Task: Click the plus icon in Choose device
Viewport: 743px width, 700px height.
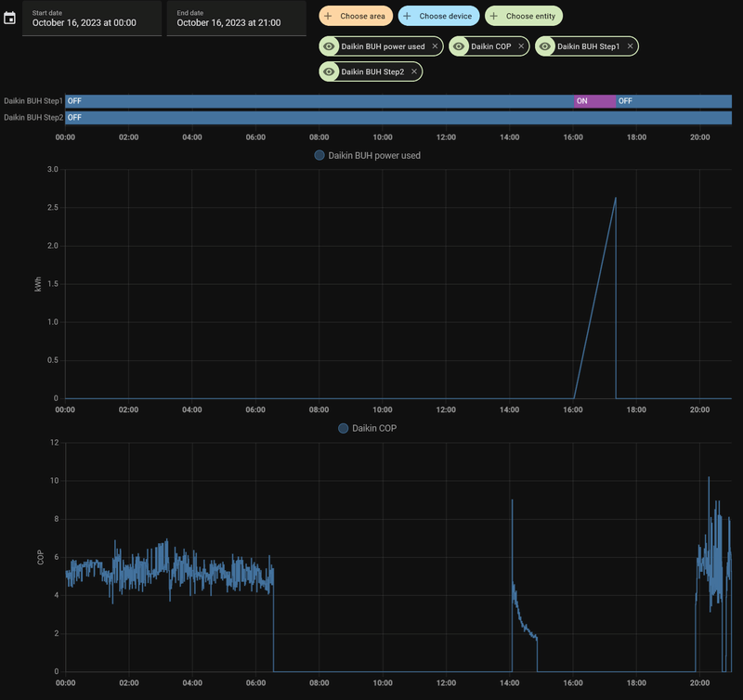Action: coord(407,16)
